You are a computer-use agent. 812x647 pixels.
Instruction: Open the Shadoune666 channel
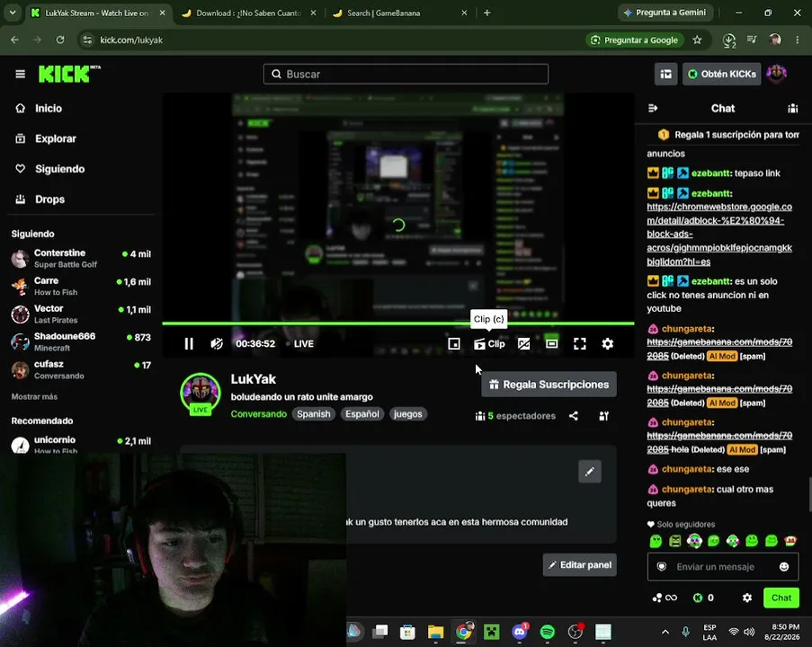click(81, 341)
